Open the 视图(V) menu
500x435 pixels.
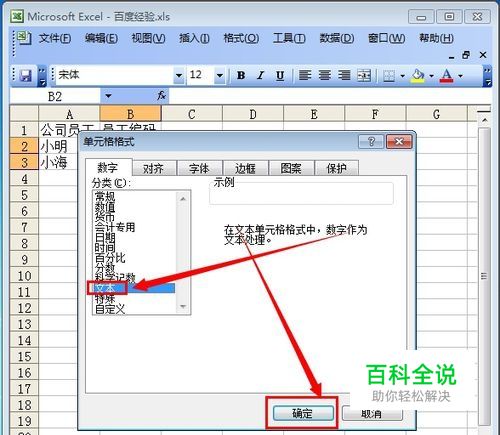[x=148, y=38]
